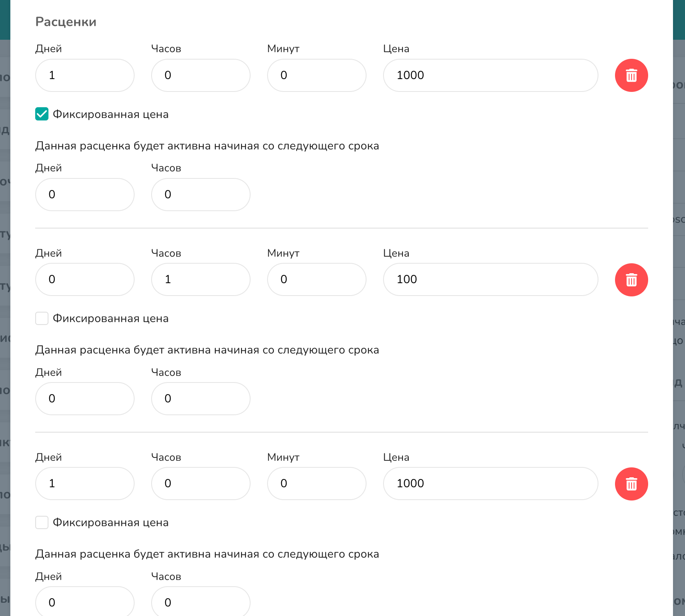
Task: Focus the first rate's activation Дней field
Action: 85,195
